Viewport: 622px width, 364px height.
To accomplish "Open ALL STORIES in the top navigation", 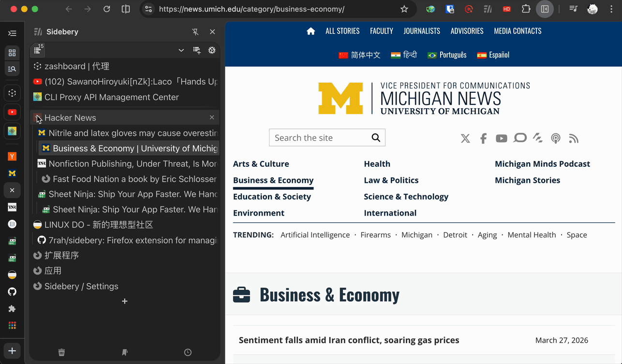I will 342,31.
